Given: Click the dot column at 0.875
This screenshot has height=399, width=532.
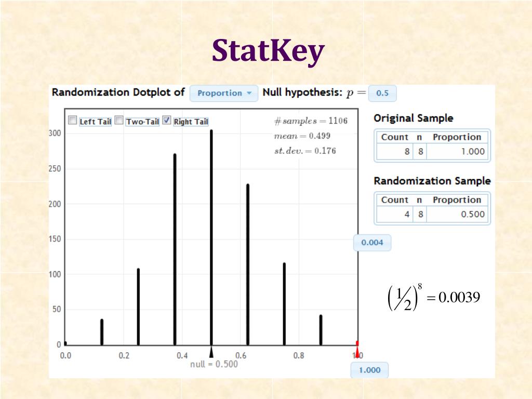Looking at the screenshot, I should pyautogui.click(x=321, y=330).
